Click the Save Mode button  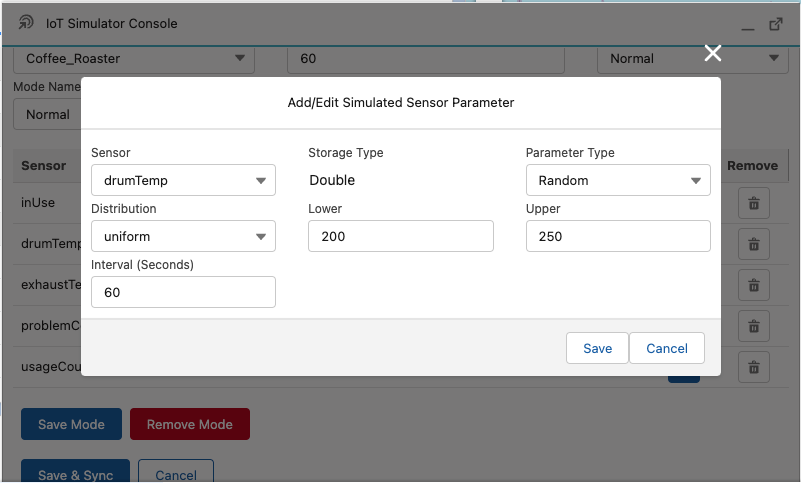pyautogui.click(x=72, y=424)
